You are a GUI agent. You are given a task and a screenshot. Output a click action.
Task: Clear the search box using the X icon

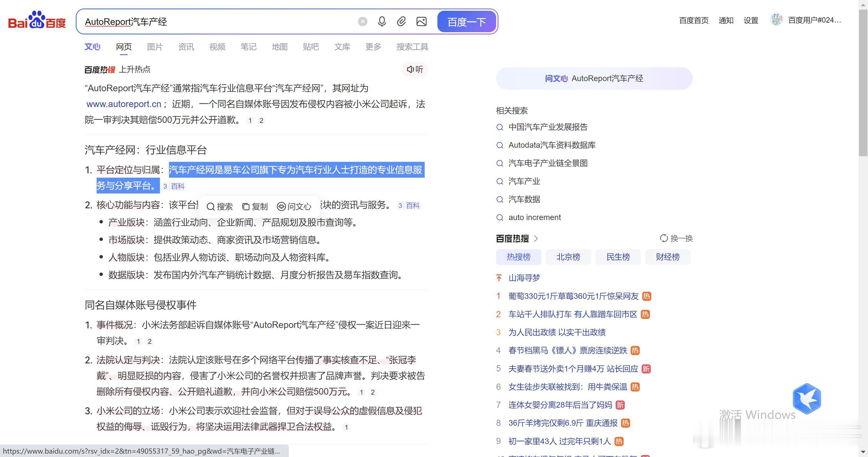(362, 21)
